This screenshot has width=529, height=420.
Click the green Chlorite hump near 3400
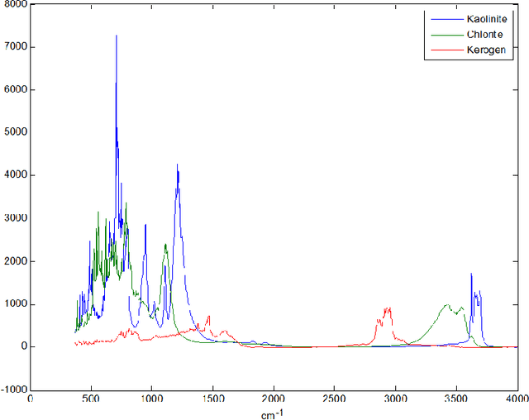[447, 305]
